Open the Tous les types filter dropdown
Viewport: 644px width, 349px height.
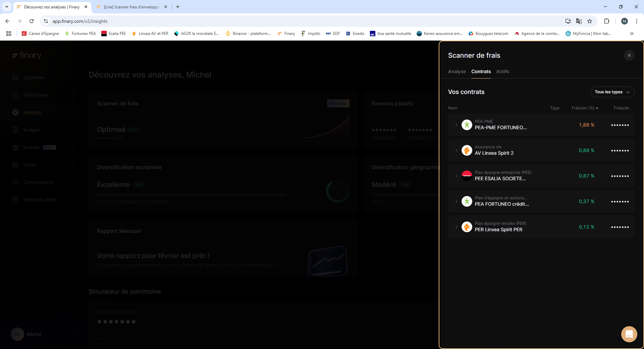click(612, 92)
